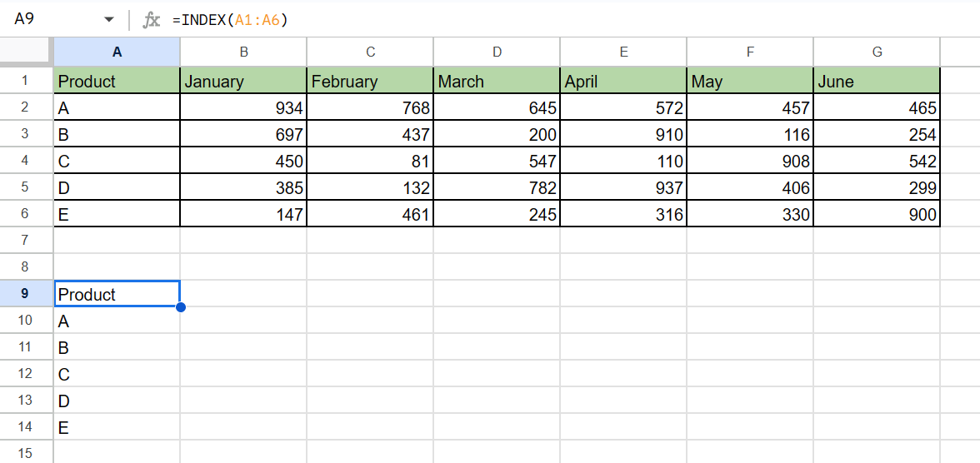Click cell A12 containing C
The height and width of the screenshot is (463, 980).
[x=117, y=374]
